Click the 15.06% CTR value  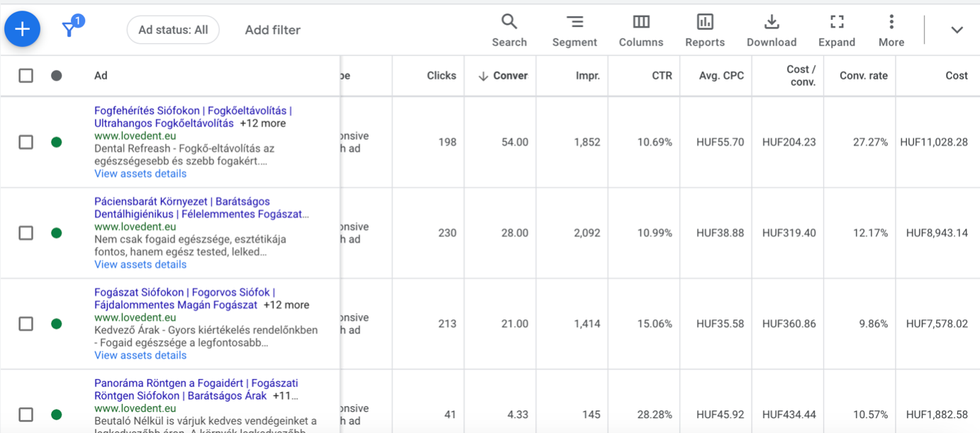[655, 324]
